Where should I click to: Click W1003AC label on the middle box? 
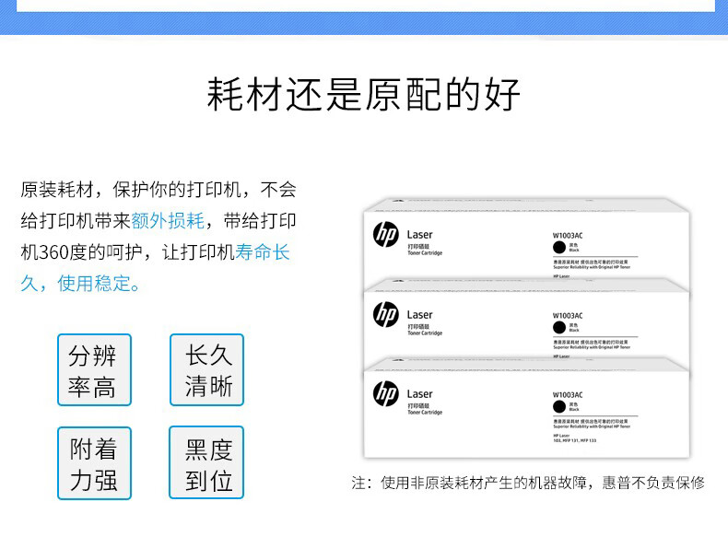tap(568, 316)
